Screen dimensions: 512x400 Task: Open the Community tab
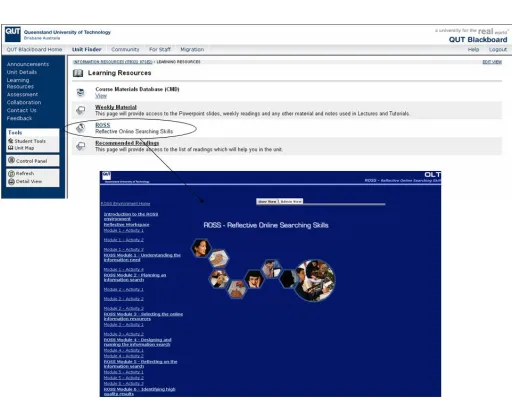(125, 49)
